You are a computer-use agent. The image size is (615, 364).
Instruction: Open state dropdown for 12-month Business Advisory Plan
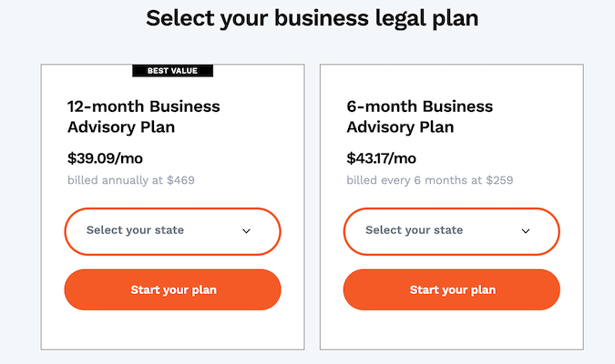pos(172,231)
